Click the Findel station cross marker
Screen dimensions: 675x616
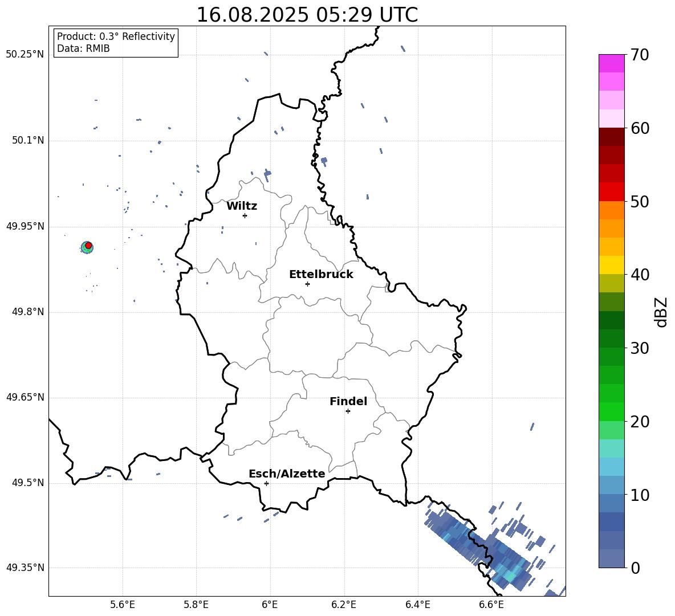click(348, 411)
